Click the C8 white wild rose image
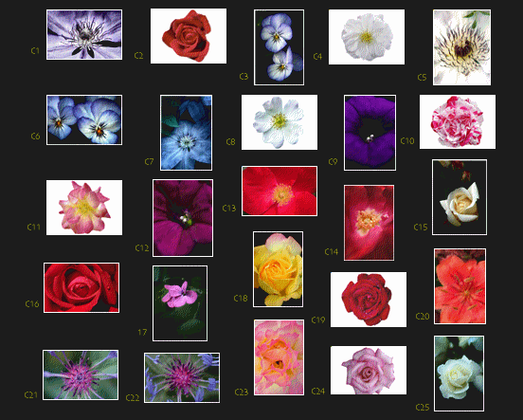 (x=280, y=122)
